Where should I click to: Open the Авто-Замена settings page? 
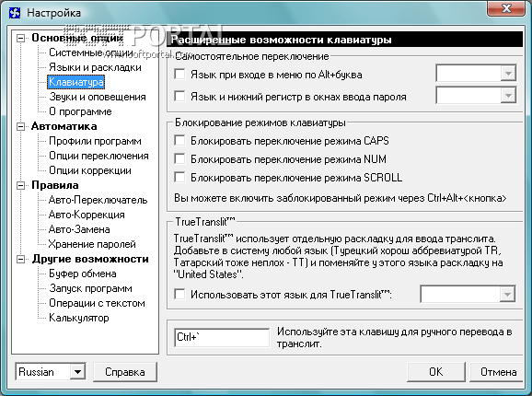click(x=79, y=229)
